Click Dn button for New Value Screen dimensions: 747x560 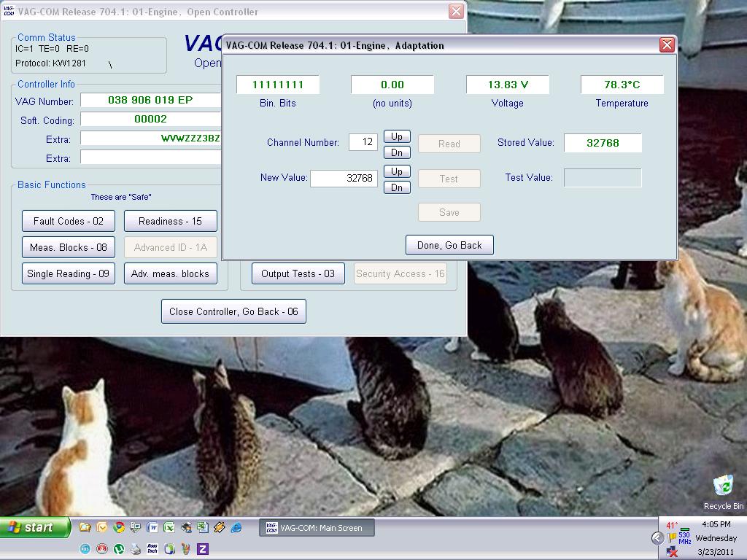click(397, 187)
